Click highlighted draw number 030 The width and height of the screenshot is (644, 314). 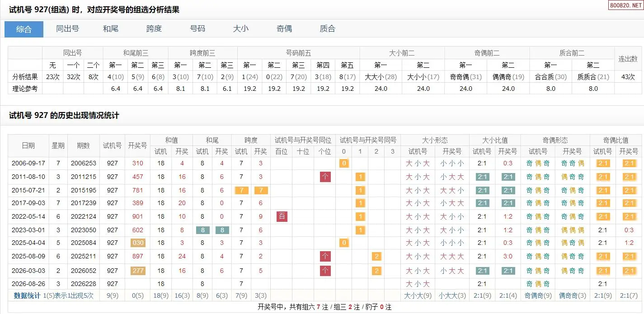(x=138, y=243)
